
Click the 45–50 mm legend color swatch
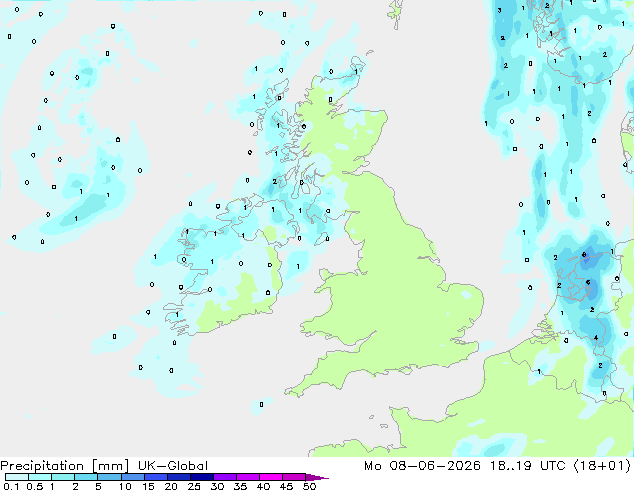pos(294,477)
